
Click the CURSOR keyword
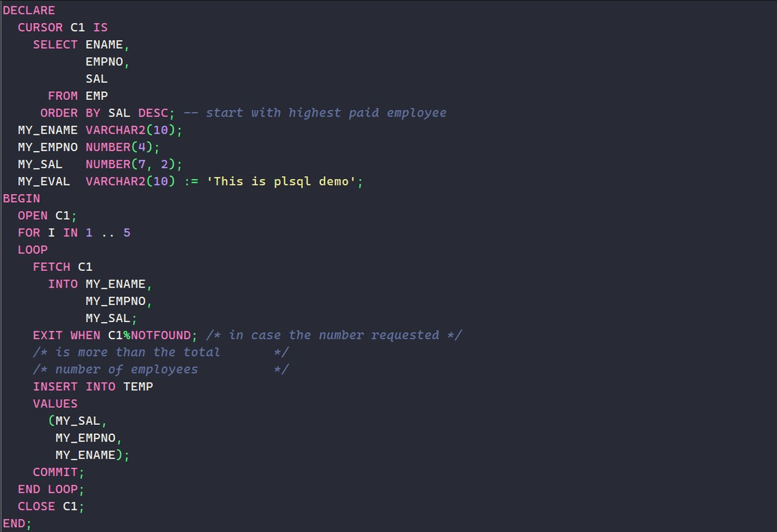40,27
